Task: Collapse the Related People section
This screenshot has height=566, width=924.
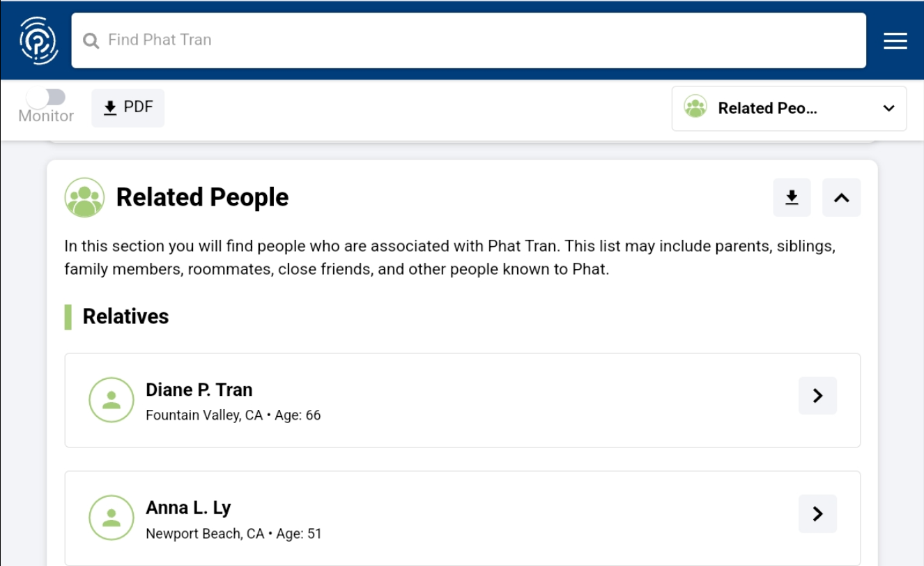Action: (x=841, y=198)
